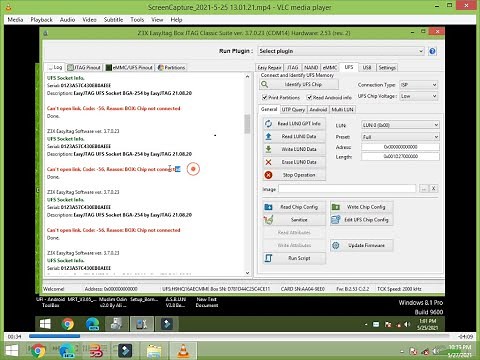Click the browse "..." button next to Image

pos(424,189)
